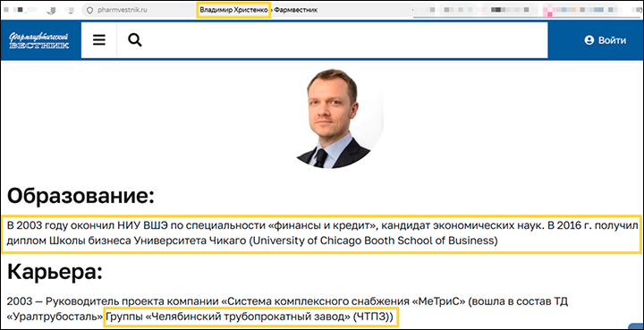The height and width of the screenshot is (330, 644).
Task: Click the Фармвестник breadcrumb in title
Action: coord(296,10)
